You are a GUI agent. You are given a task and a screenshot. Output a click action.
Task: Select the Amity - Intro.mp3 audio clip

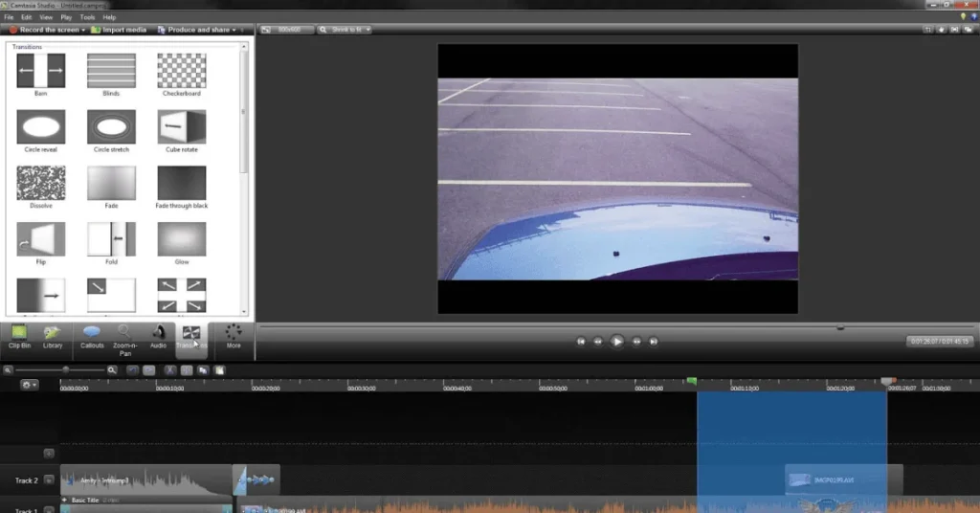(145, 480)
